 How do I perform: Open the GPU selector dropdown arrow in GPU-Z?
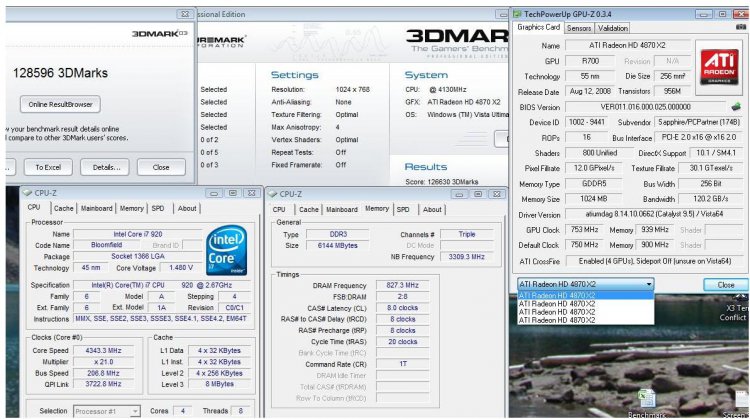[x=649, y=284]
